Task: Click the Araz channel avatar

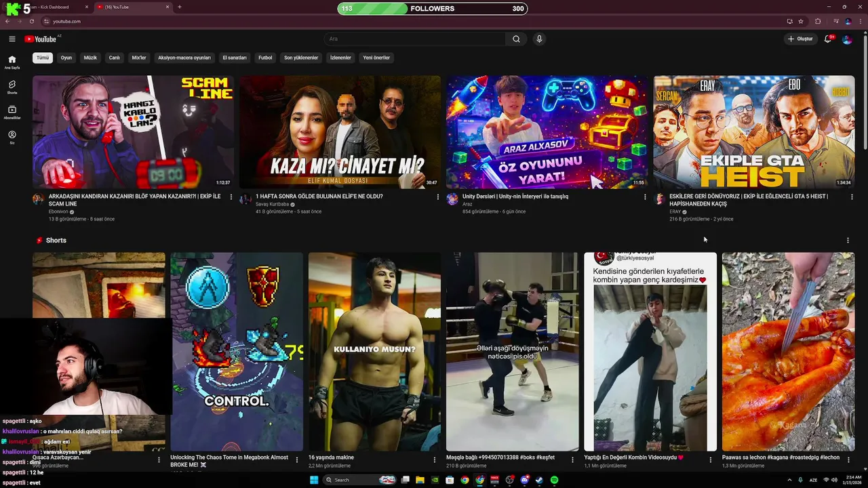Action: point(452,199)
